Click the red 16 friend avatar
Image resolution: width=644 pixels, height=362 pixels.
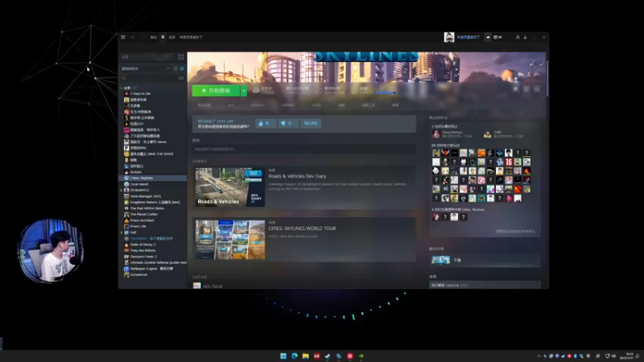coord(509,162)
